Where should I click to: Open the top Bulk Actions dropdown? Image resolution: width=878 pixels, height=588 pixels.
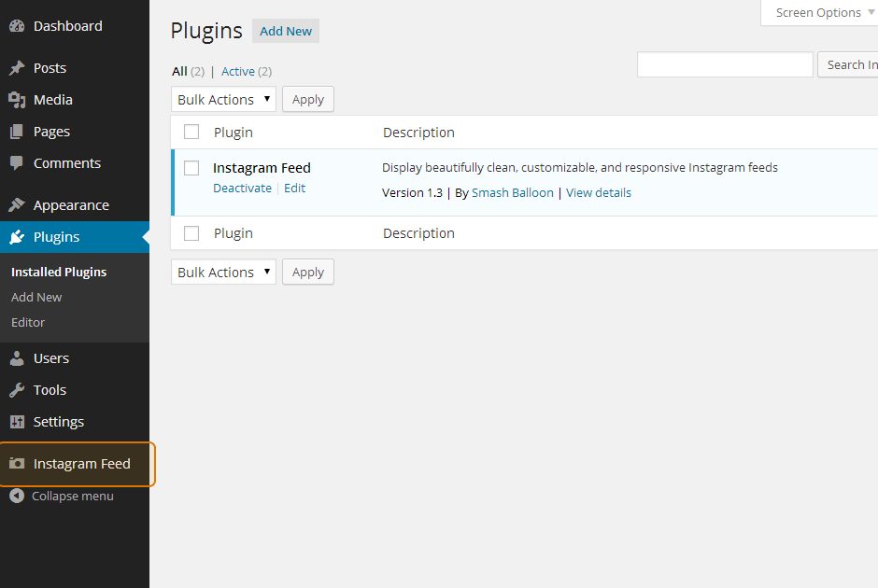223,99
